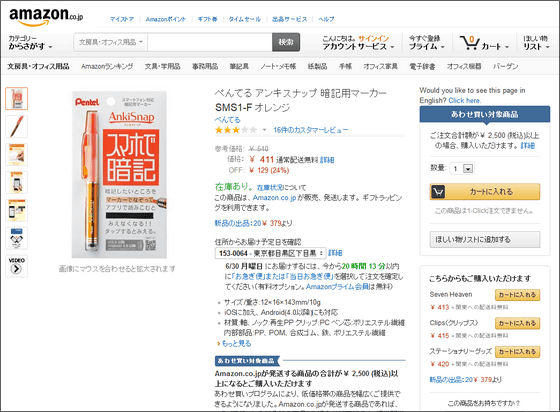This screenshot has width=560, height=412.
Task: Expand the アカウントサービス dropdown
Action: click(x=358, y=47)
